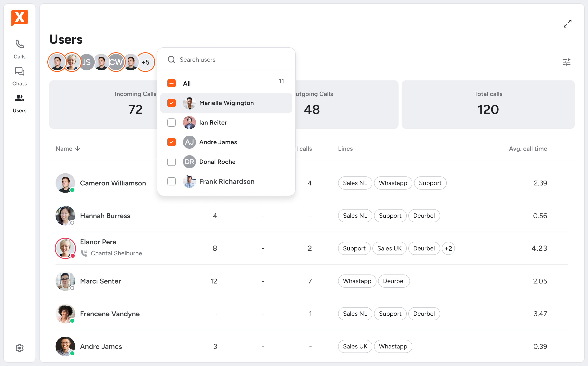Click the incoming call icon by Chantal Shelburne

84,253
